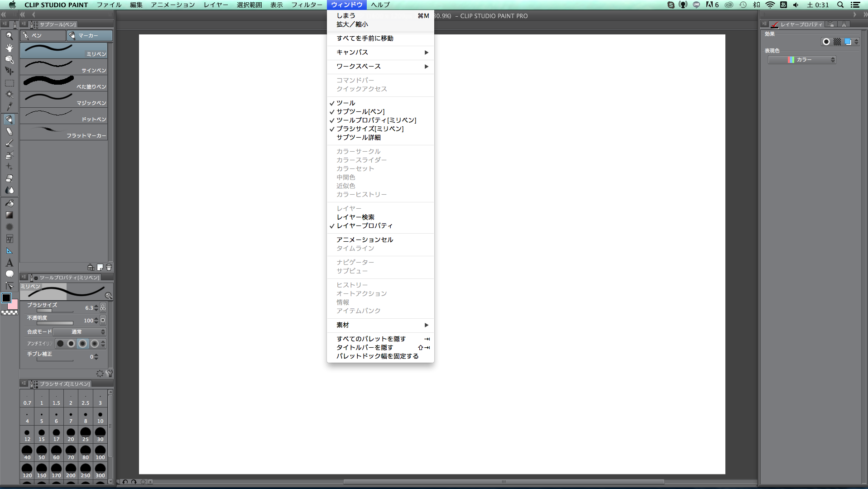Select the Blend droplet tool
This screenshot has height=489, width=868.
(9, 190)
